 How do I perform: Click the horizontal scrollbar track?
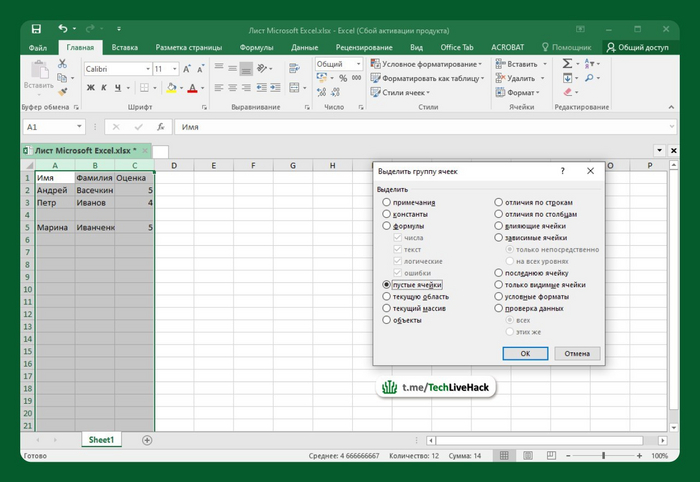539,440
